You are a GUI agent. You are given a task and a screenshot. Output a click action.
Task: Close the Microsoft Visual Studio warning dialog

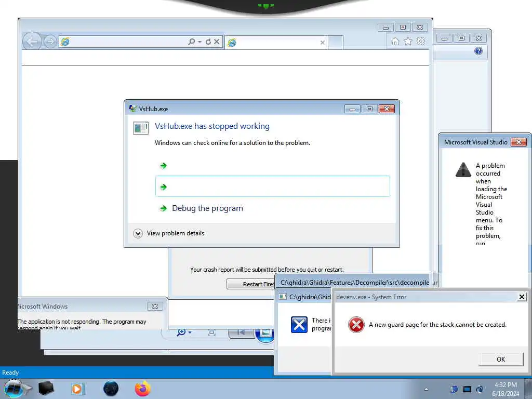518,142
